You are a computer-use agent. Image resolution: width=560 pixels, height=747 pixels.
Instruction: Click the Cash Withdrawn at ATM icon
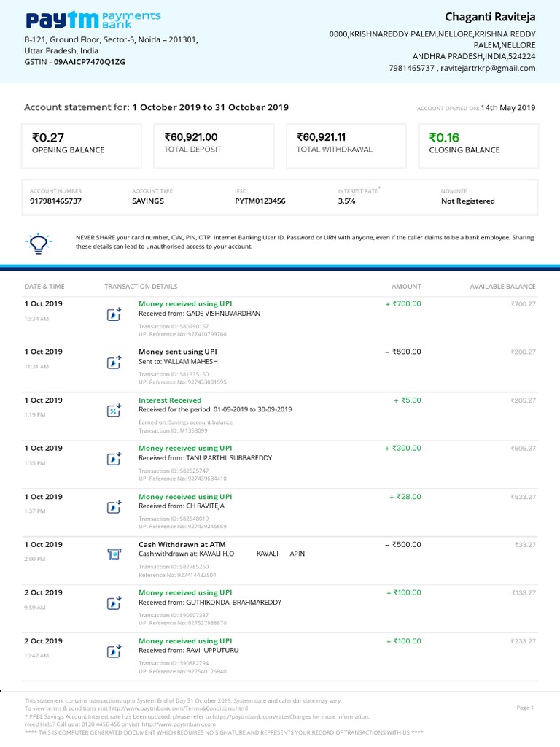(114, 554)
